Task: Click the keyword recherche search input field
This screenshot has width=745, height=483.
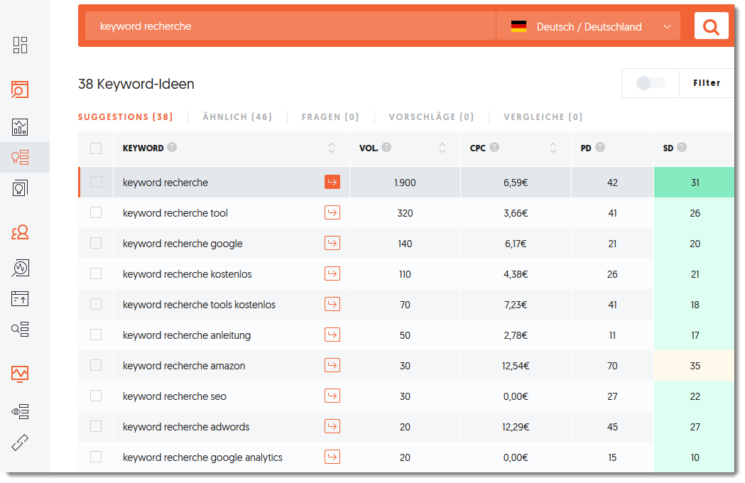Action: tap(288, 27)
